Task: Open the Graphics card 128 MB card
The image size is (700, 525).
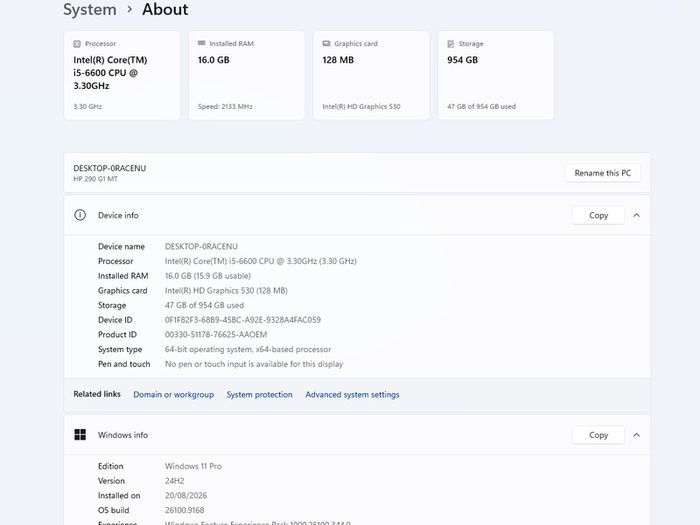Action: (371, 75)
